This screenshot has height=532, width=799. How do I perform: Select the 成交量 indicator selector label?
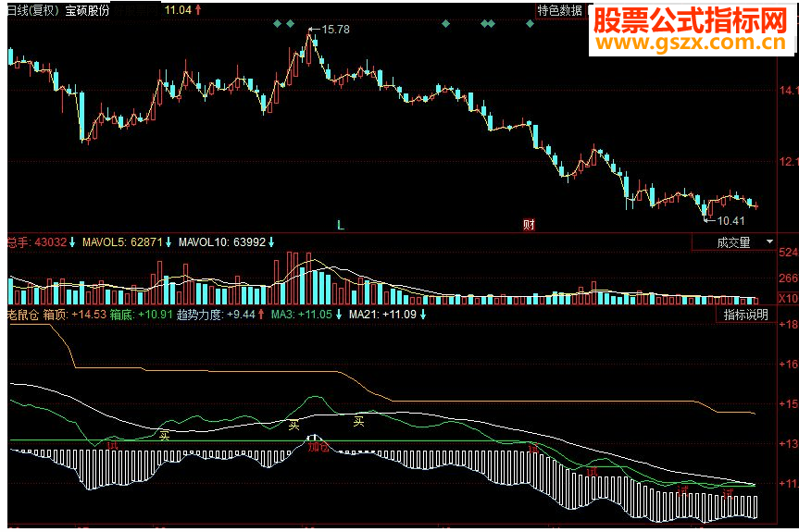point(733,242)
